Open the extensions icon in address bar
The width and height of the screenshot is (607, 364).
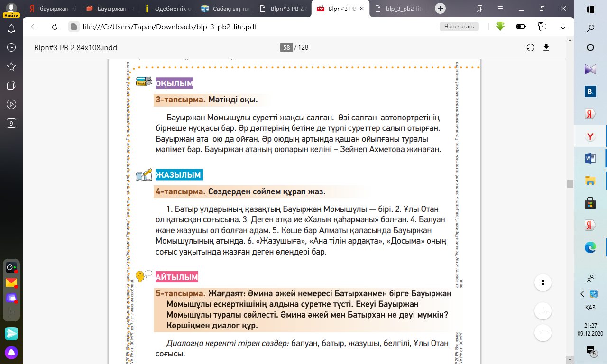[x=543, y=27]
